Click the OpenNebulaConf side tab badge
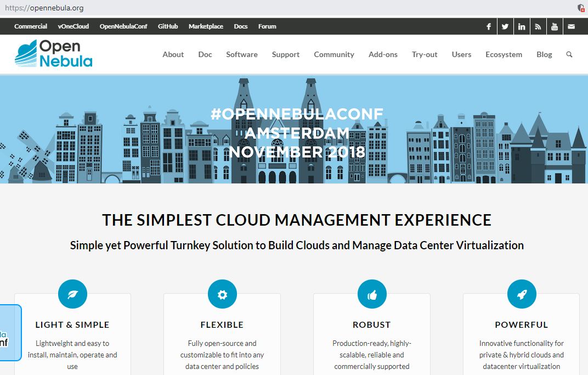 click(x=7, y=333)
